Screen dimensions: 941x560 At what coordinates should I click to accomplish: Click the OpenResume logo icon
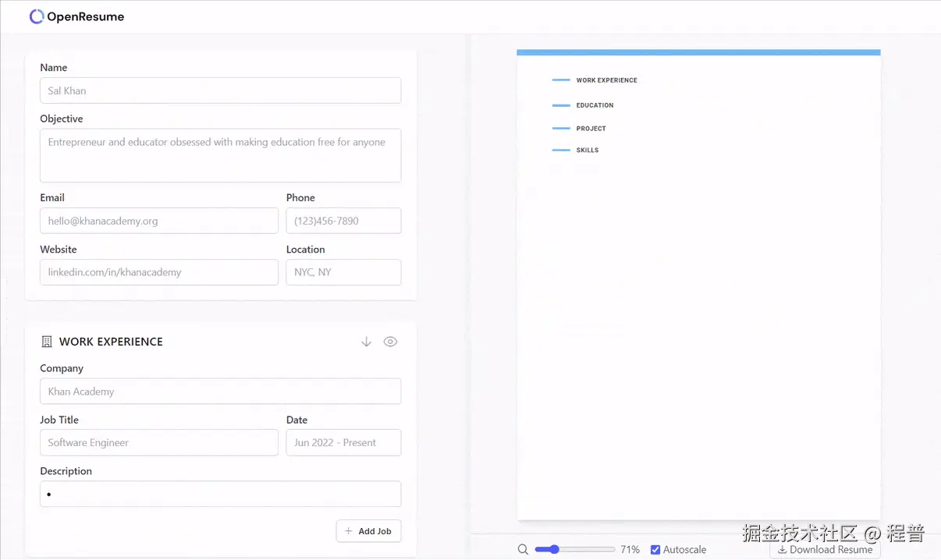pyautogui.click(x=37, y=16)
